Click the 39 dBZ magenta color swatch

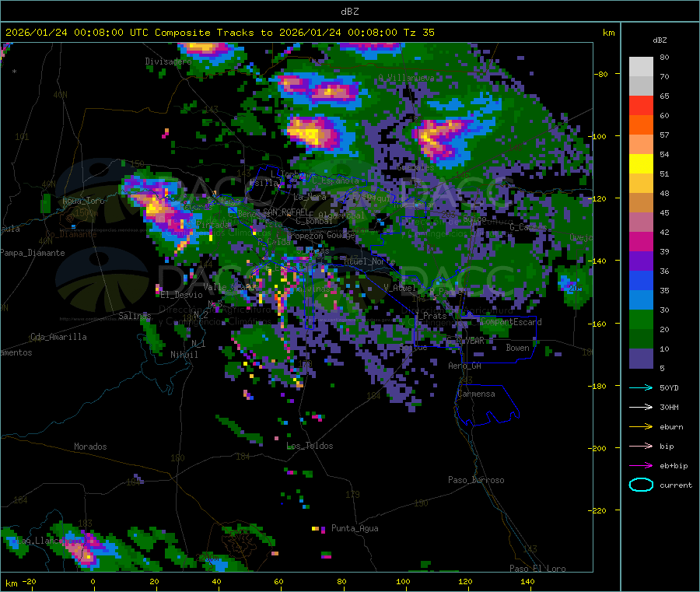pos(641,241)
